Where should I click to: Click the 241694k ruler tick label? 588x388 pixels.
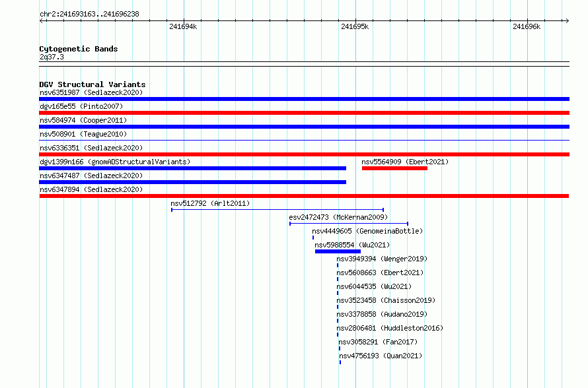pos(183,26)
